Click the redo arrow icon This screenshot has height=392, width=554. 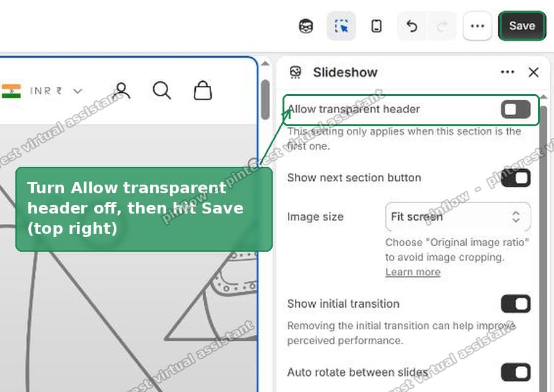click(441, 26)
